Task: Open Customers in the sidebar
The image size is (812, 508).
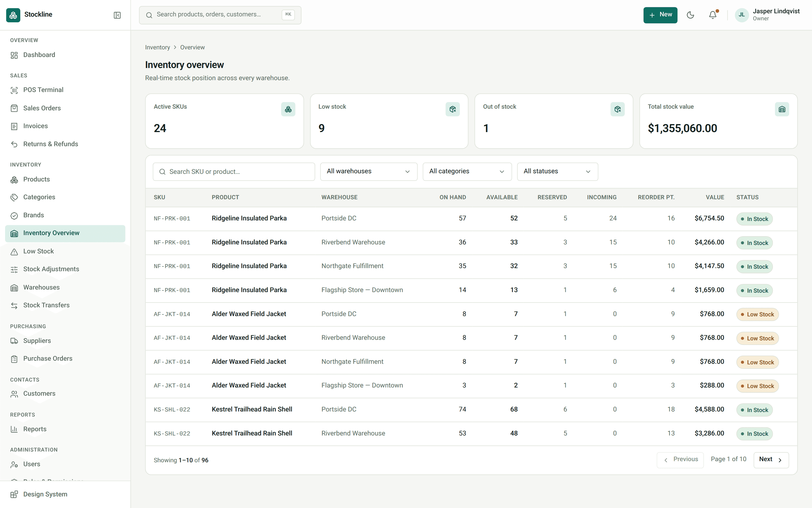Action: [x=65, y=394]
